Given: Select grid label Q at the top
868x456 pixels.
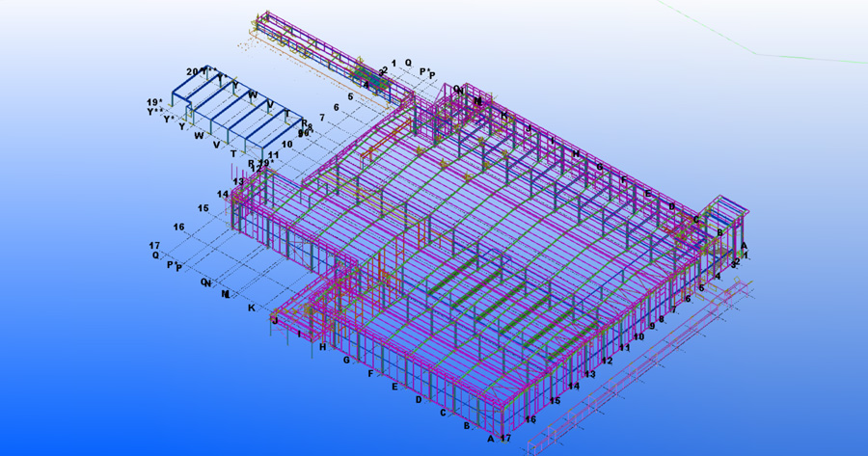Looking at the screenshot, I should [408, 63].
